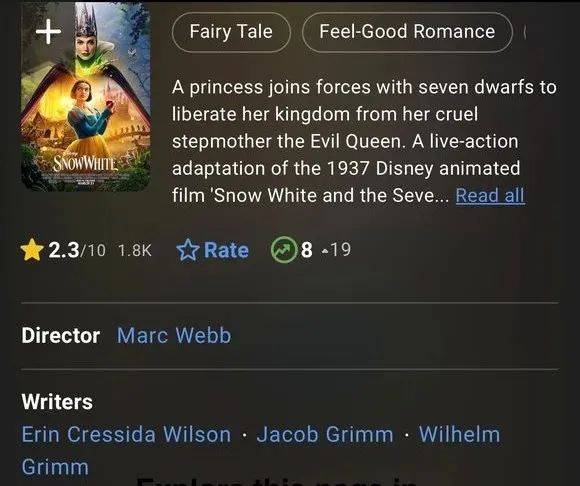Open the Snow White poster image
Viewport: 580px width, 486px height.
(x=85, y=97)
